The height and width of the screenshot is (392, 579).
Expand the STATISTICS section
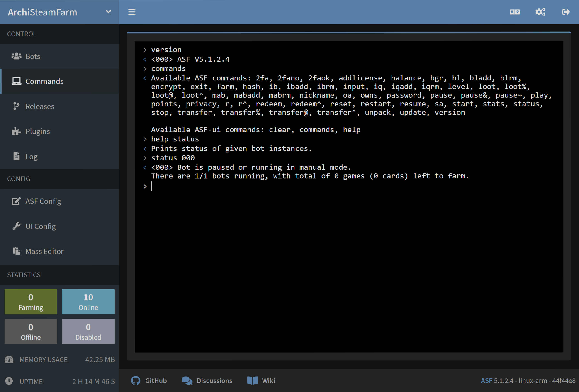click(x=24, y=275)
